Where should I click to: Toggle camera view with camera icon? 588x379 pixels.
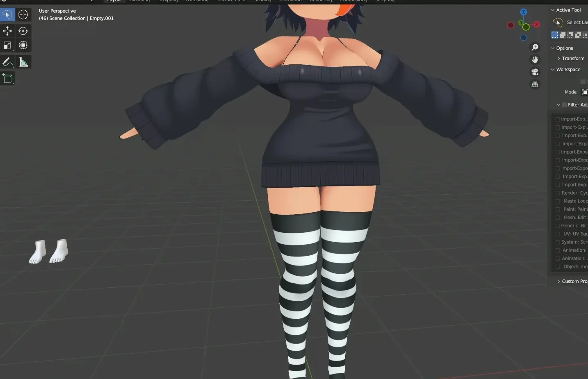pyautogui.click(x=535, y=72)
